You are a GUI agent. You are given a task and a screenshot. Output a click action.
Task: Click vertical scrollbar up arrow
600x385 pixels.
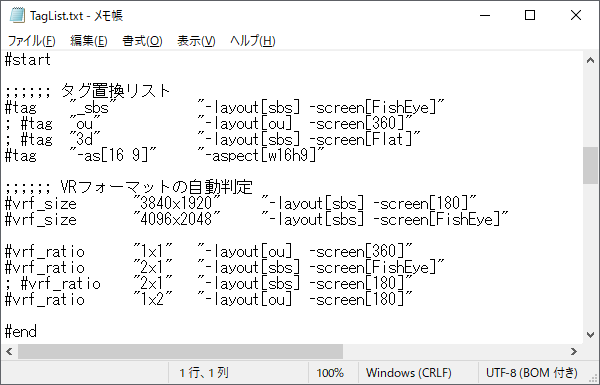click(590, 60)
